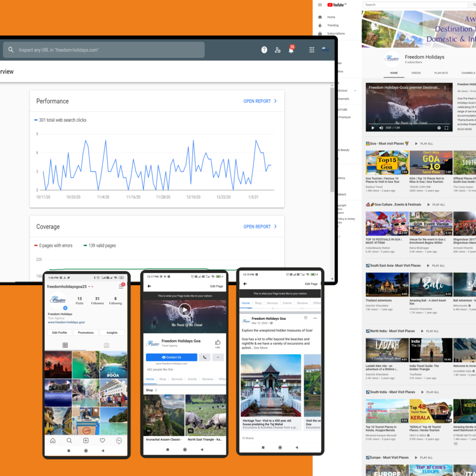Switch to the channel HOME tab
Viewport: 476px width, 476px height.
coord(394,73)
